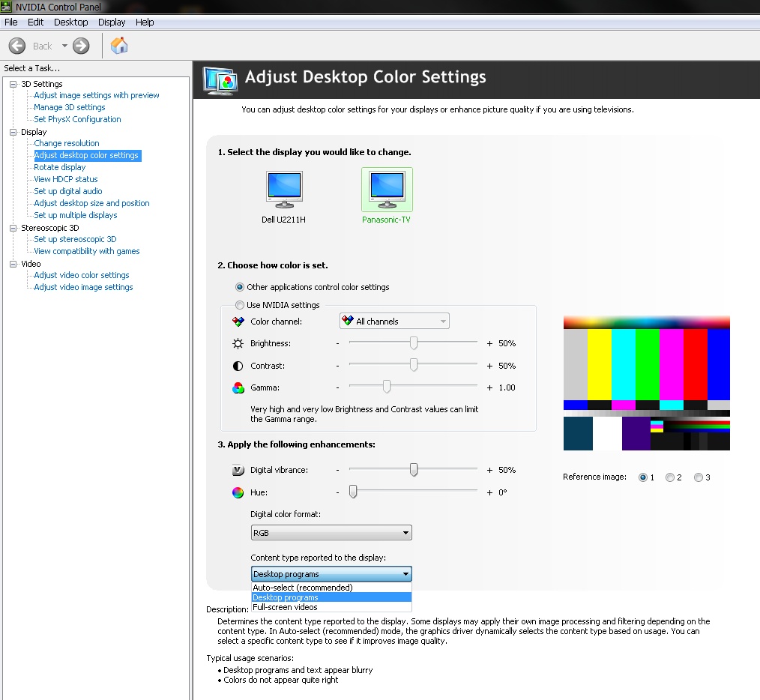Image resolution: width=760 pixels, height=700 pixels.
Task: Open Adjust video color settings
Action: [x=82, y=275]
